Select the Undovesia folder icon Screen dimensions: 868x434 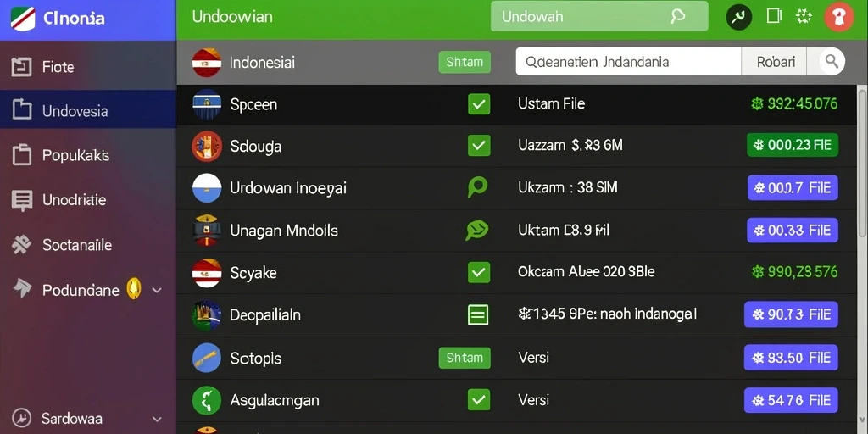coord(21,109)
